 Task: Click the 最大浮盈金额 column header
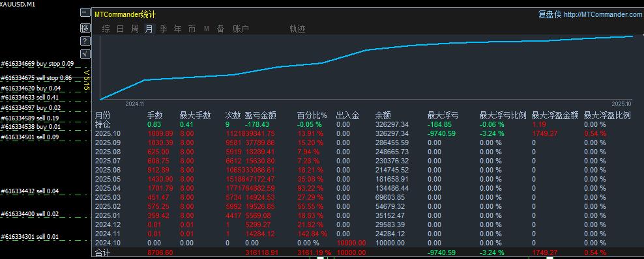pos(555,116)
